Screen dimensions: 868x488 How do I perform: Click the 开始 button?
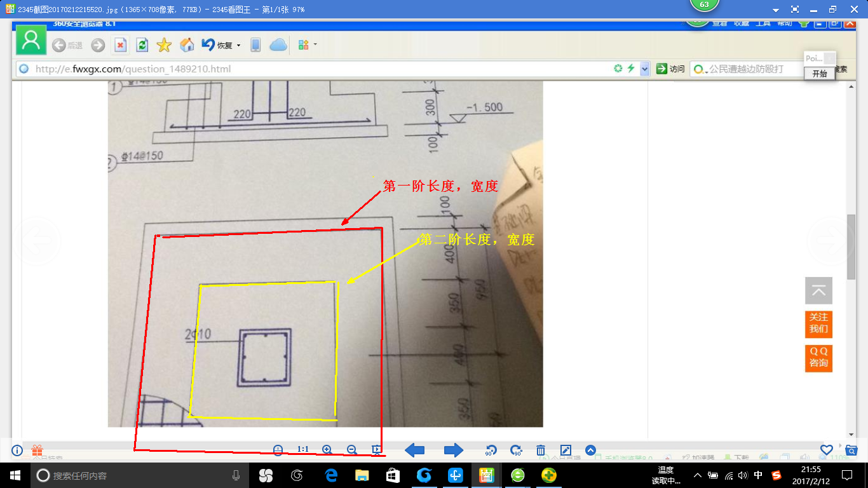click(x=820, y=74)
